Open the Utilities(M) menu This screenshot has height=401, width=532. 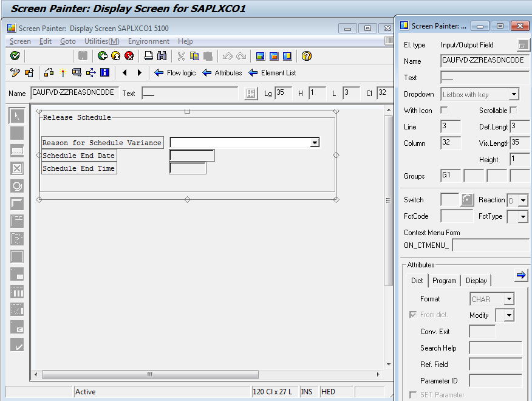101,41
